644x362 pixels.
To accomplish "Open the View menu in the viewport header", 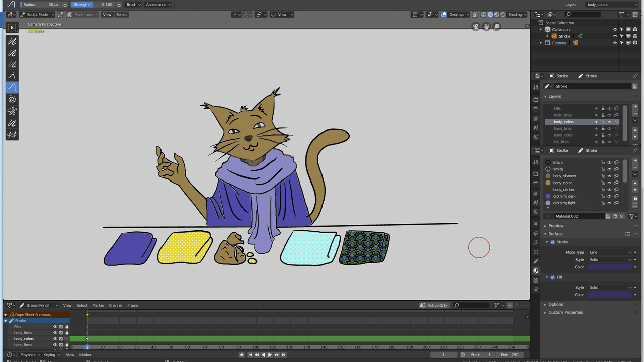I will 107,14.
